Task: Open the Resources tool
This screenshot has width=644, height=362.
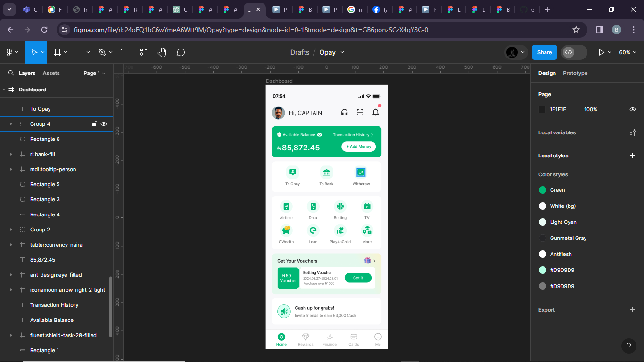Action: (144, 52)
